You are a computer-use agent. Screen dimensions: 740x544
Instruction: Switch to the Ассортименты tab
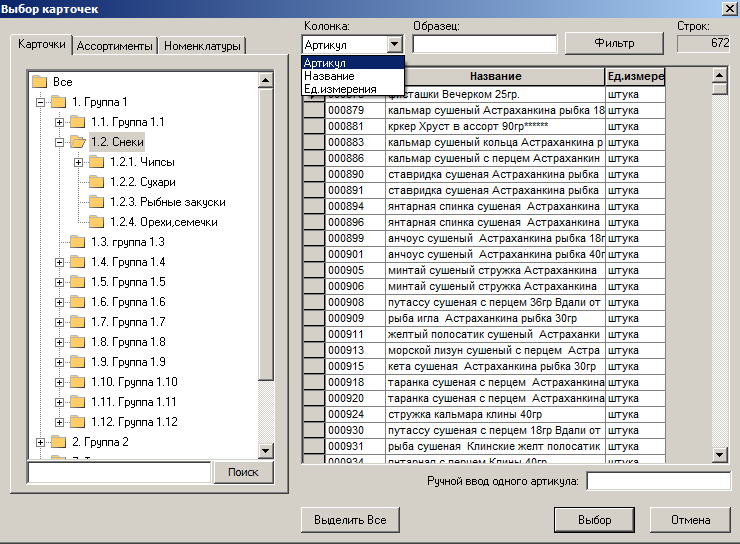click(115, 46)
